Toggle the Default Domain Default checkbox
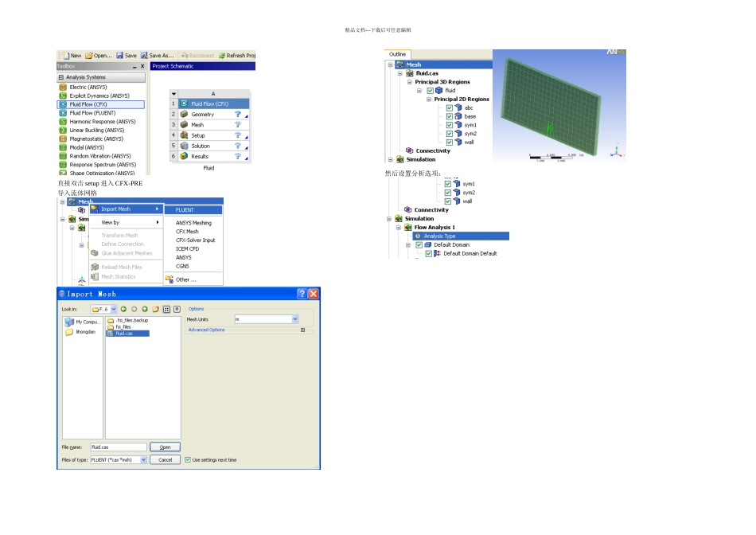Image resolution: width=756 pixels, height=535 pixels. click(x=429, y=254)
